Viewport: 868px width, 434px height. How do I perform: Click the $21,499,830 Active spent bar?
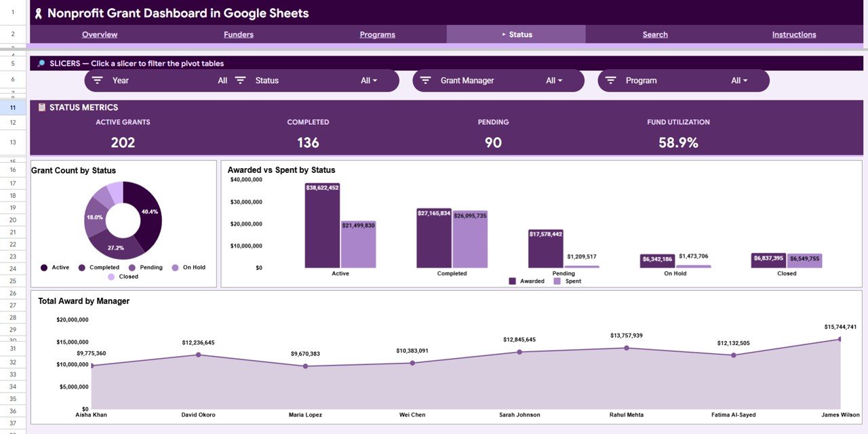(358, 244)
